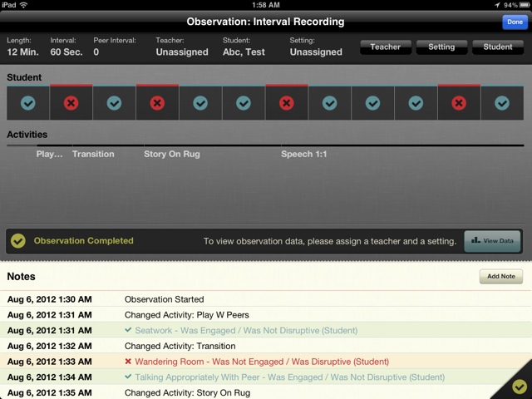Click the assign a teacher and setting message

point(330,241)
